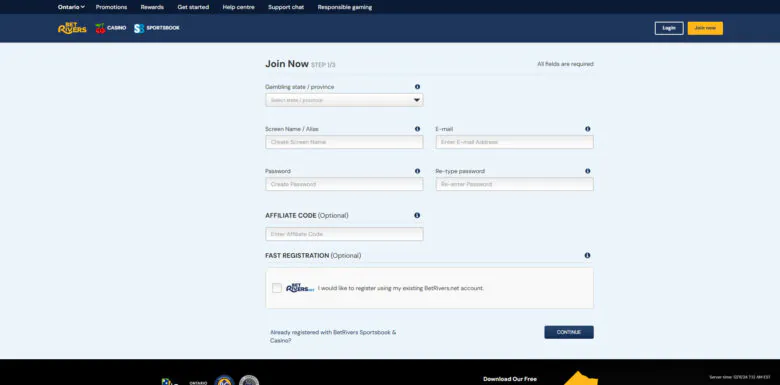Screen dimensions: 780x385
Task: Click the Join now button
Action: [705, 28]
